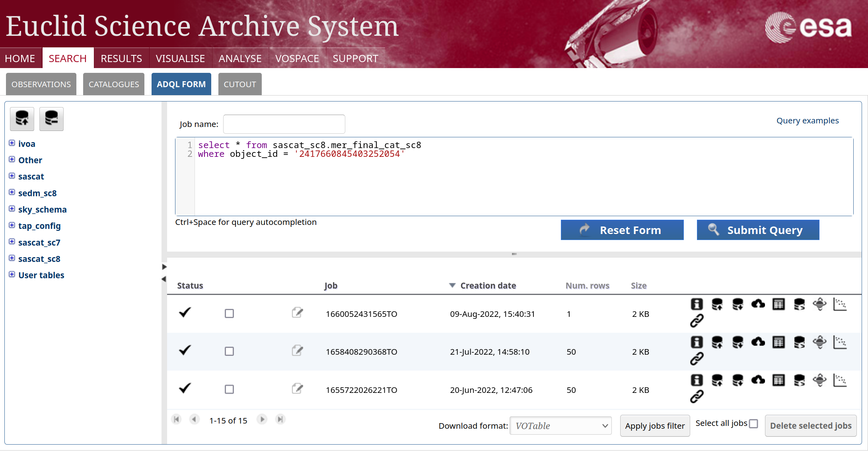Open the VOSPACE menu
The width and height of the screenshot is (868, 451).
pyautogui.click(x=297, y=59)
